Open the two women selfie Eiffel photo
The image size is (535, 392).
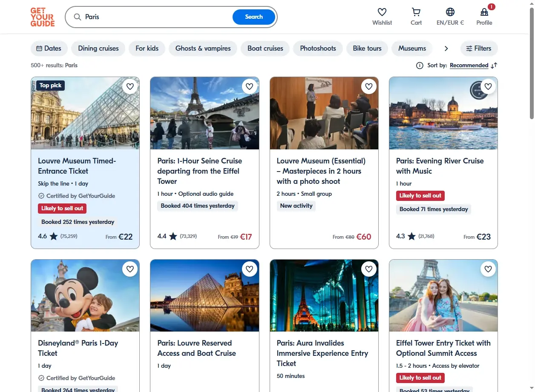click(443, 295)
